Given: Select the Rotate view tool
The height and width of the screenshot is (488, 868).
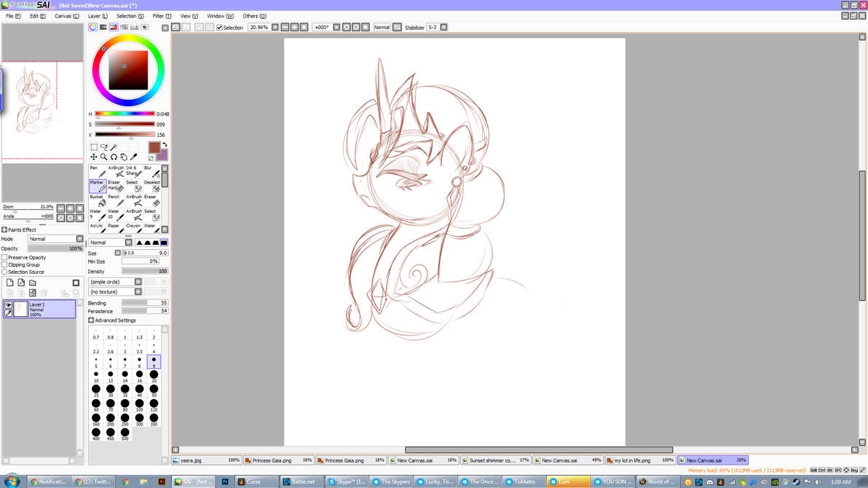Looking at the screenshot, I should tap(114, 157).
